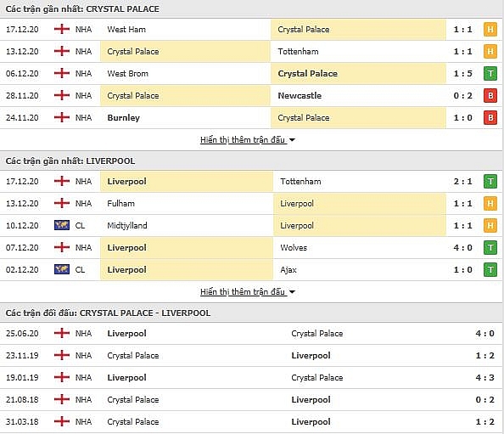Click the green T badge for West Brom match
504x434 pixels.
click(x=490, y=74)
